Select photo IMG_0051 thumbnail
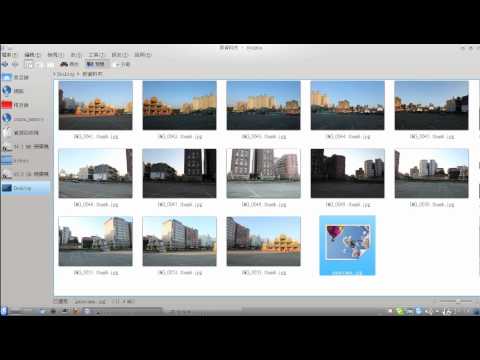The height and width of the screenshot is (360, 480). coord(96,241)
